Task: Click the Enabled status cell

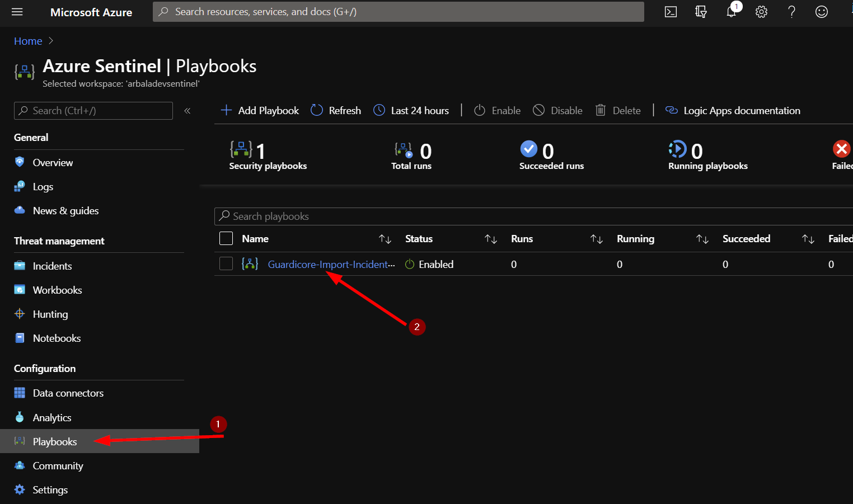Action: coord(429,264)
